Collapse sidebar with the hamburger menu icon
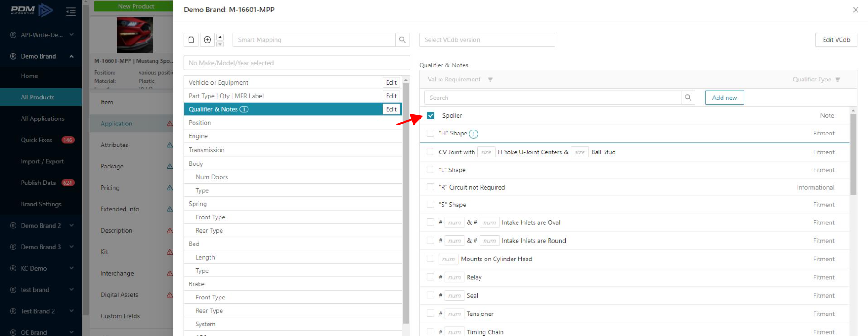 [x=71, y=11]
